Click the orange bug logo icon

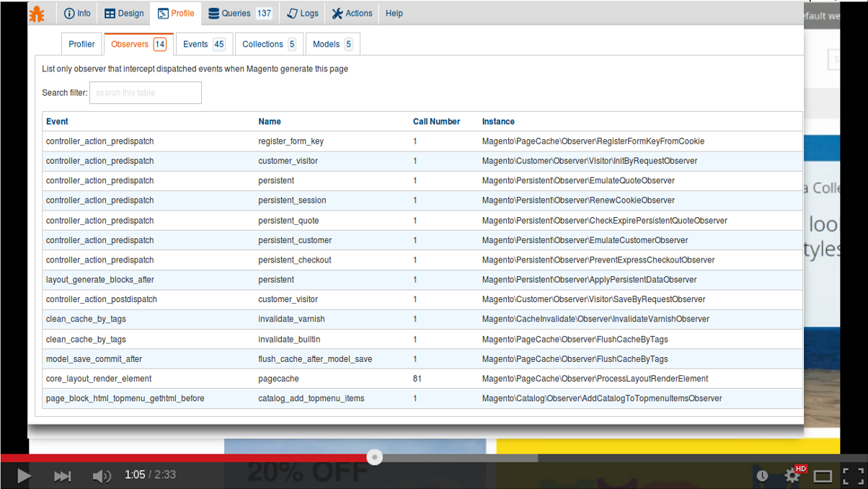click(x=36, y=14)
